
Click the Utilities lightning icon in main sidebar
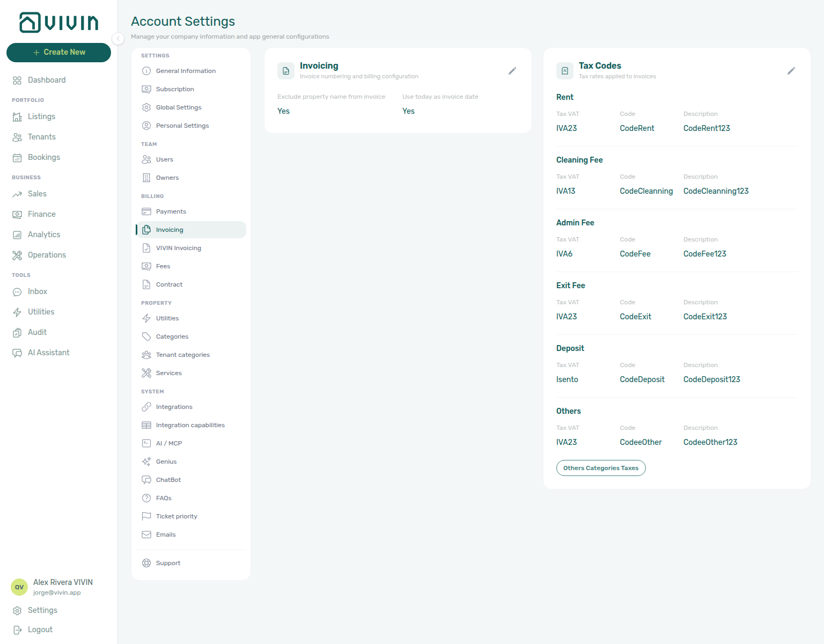[x=17, y=312]
